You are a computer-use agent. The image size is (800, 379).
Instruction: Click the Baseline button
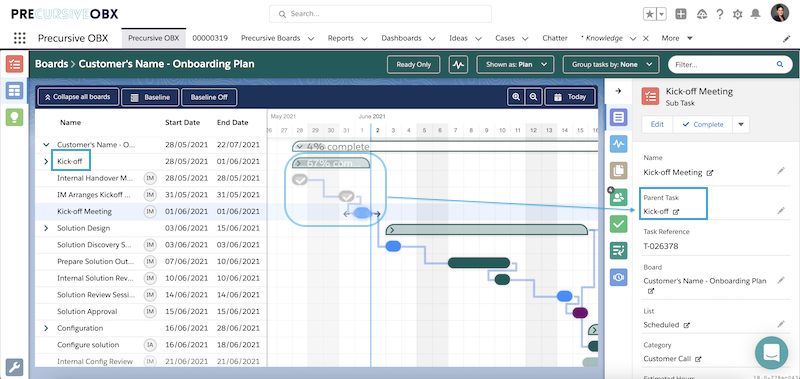(x=150, y=97)
